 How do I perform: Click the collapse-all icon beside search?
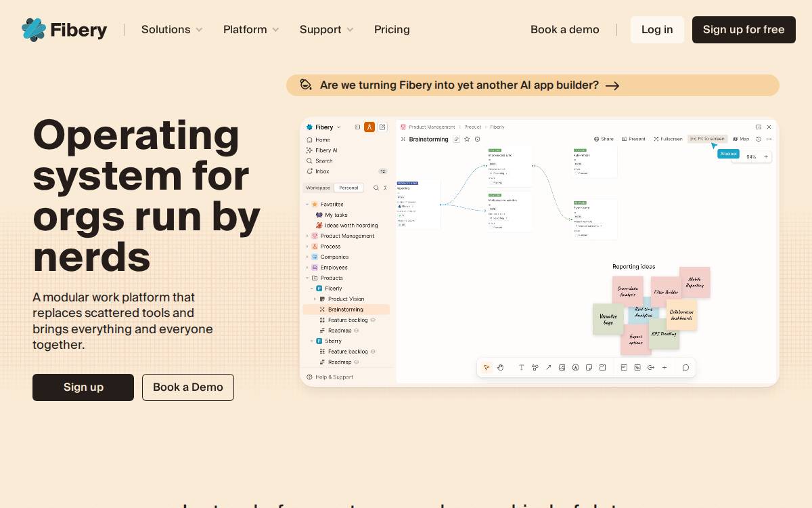386,188
